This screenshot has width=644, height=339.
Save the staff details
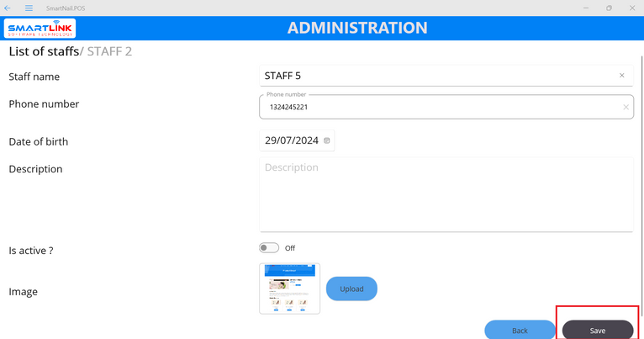pyautogui.click(x=597, y=330)
